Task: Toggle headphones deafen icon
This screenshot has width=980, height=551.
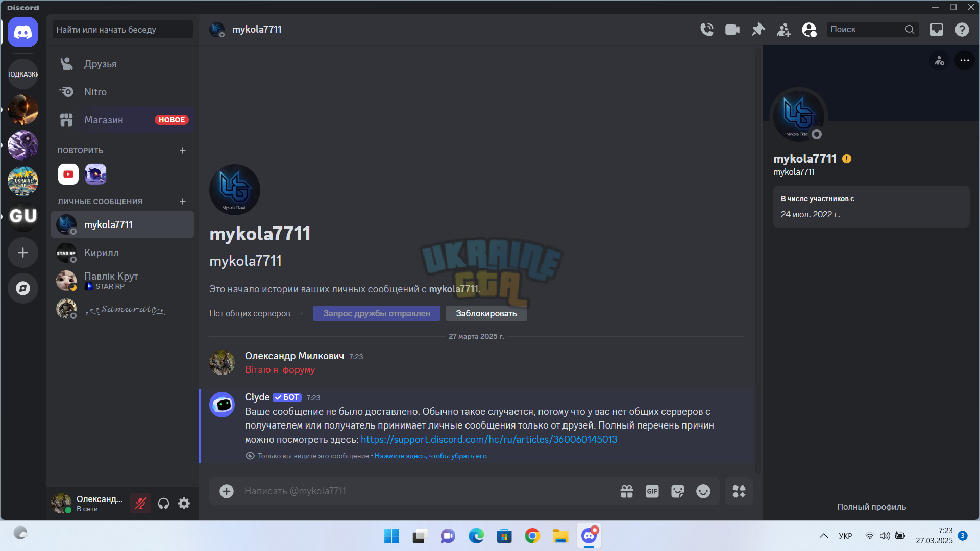Action: (x=163, y=504)
